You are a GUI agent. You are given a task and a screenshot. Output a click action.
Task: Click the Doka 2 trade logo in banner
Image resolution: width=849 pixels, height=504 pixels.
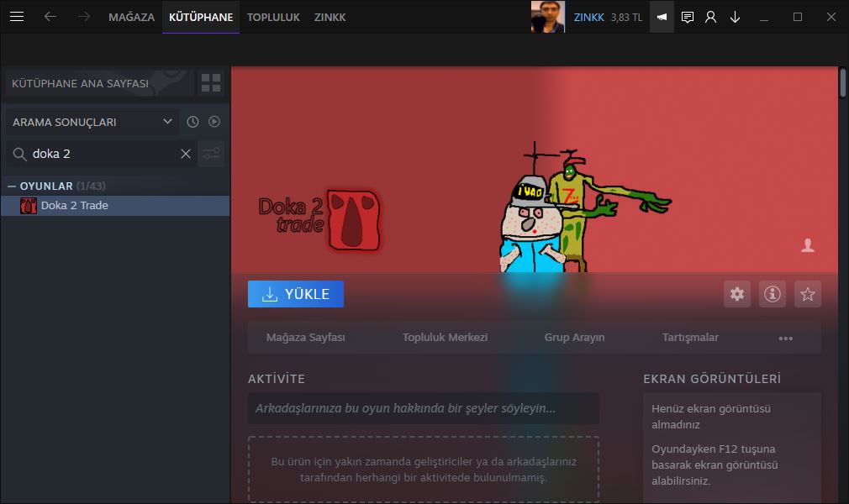tap(319, 219)
